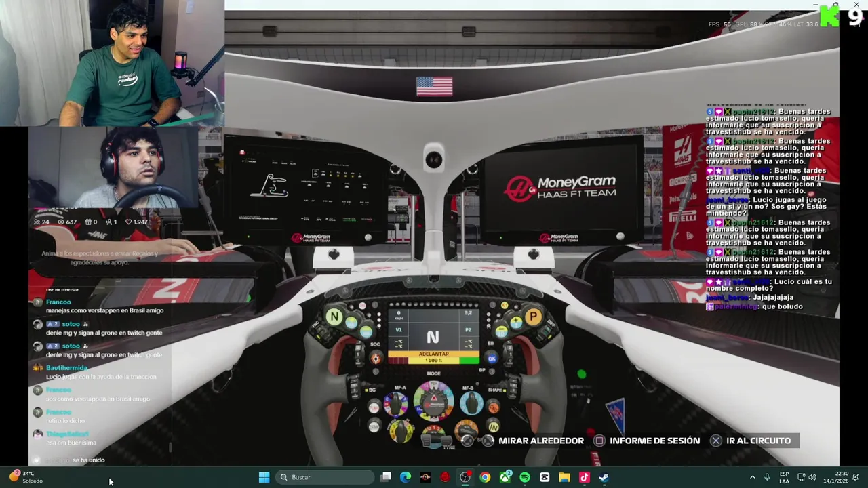Select INFORME DE SESIÓN prompt

[654, 441]
